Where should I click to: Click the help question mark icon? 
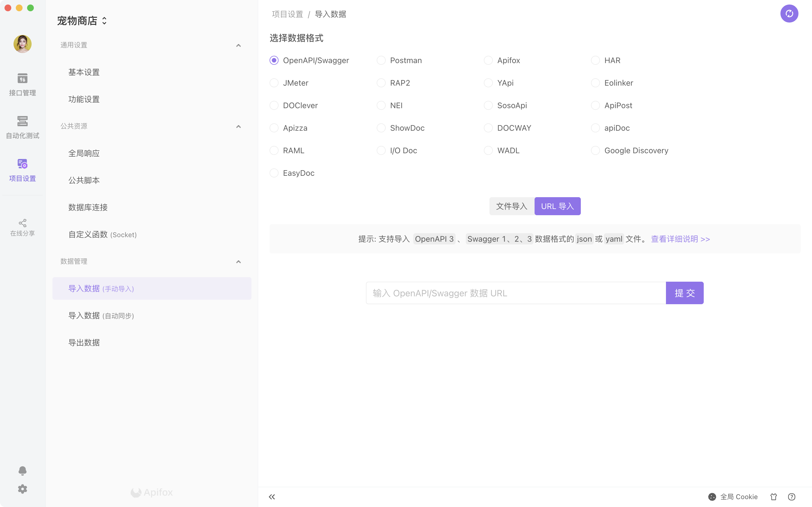tap(791, 497)
